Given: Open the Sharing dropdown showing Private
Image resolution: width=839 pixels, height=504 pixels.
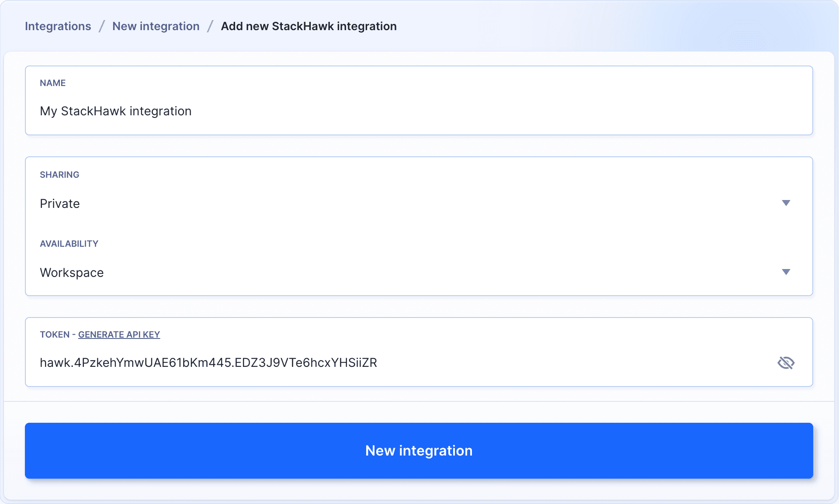Looking at the screenshot, I should coord(419,203).
